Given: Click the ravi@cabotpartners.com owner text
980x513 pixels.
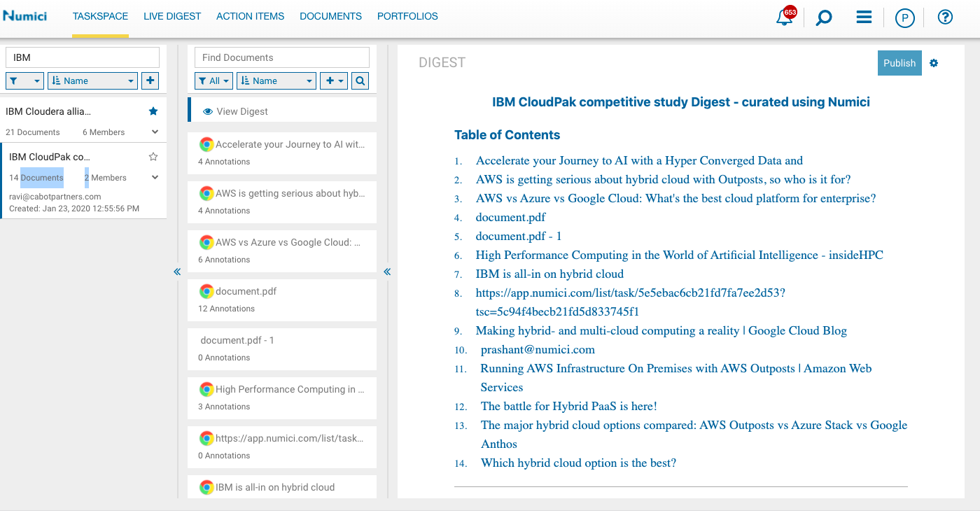Looking at the screenshot, I should click(55, 197).
